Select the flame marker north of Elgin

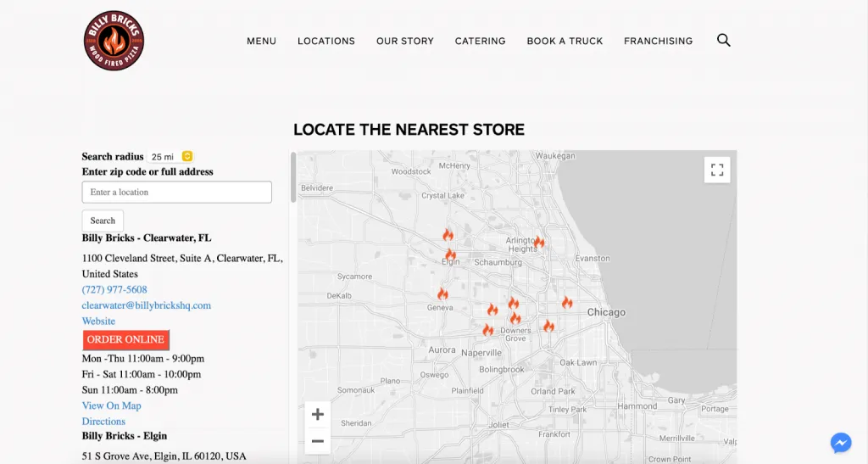pos(448,234)
